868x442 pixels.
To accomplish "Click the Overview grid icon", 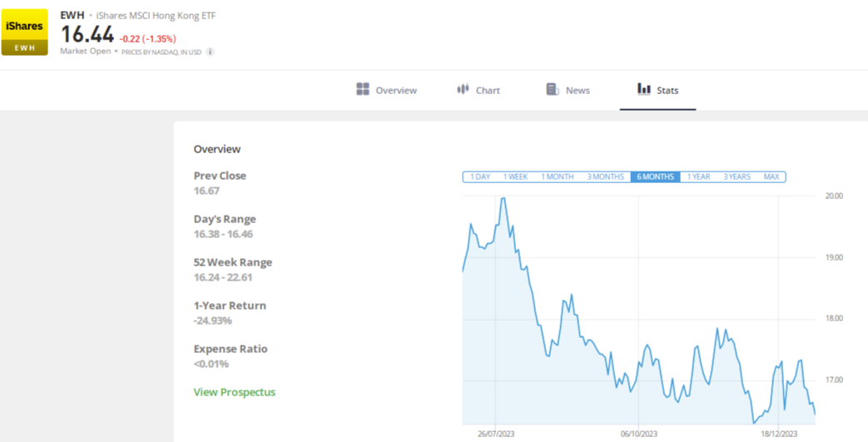I will (363, 89).
